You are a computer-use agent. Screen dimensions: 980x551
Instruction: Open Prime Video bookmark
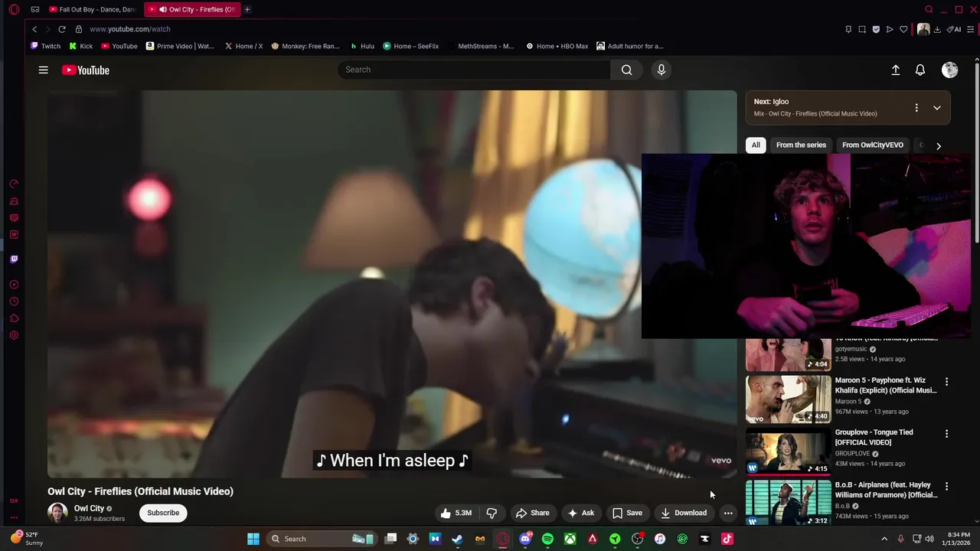180,46
